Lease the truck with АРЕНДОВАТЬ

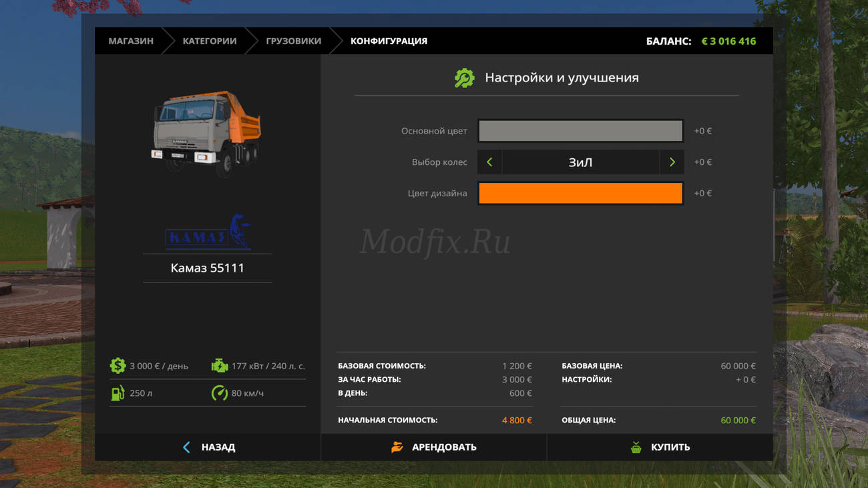(x=434, y=447)
